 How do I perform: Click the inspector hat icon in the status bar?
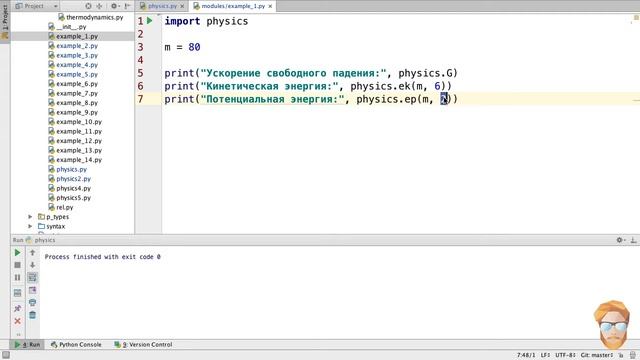point(633,355)
